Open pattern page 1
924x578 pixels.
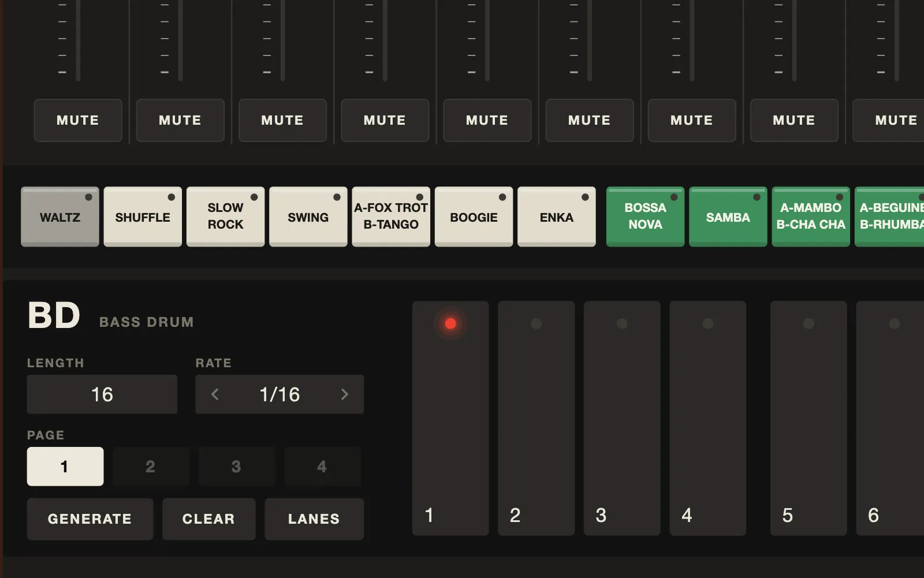(x=65, y=467)
